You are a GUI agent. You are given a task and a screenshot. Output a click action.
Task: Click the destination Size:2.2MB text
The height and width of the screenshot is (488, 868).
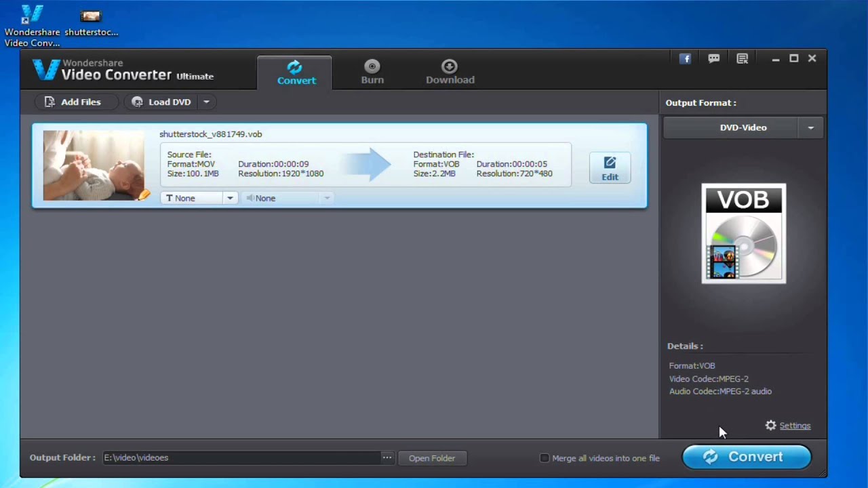point(434,174)
